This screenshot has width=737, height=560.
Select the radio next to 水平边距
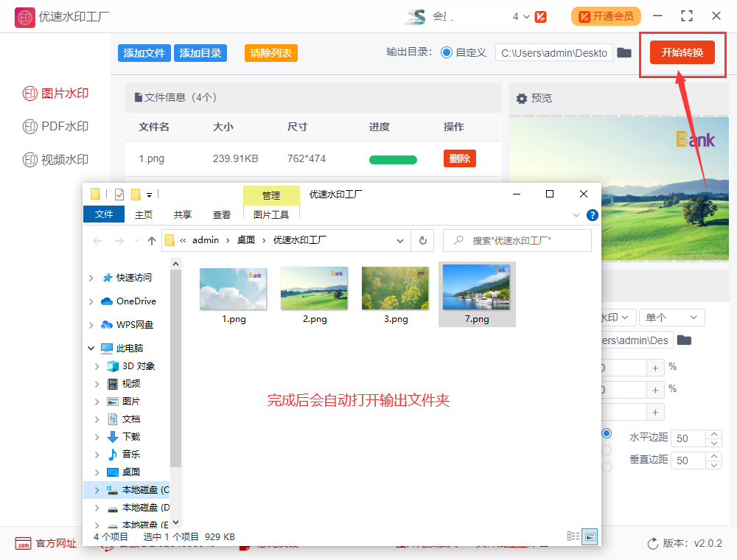(607, 433)
